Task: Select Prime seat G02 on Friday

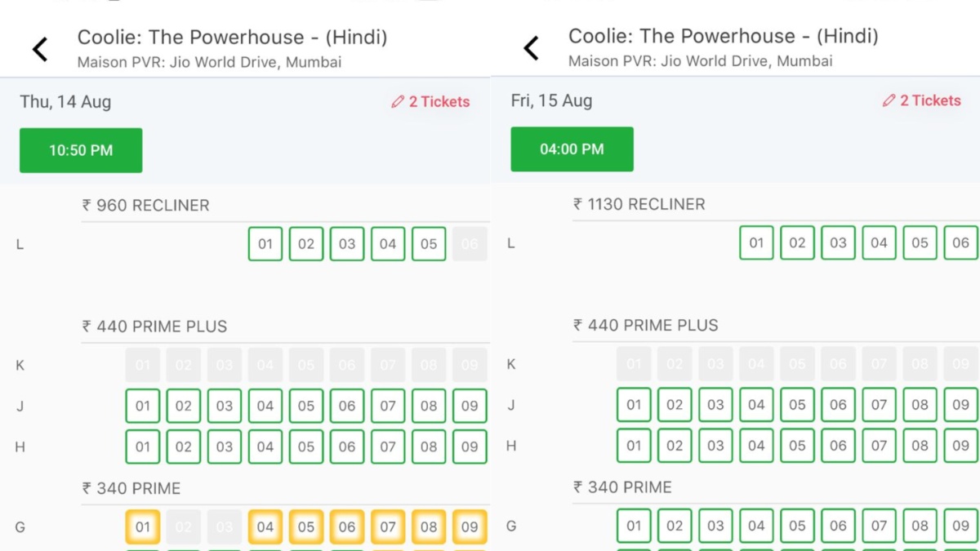Action: pos(675,526)
